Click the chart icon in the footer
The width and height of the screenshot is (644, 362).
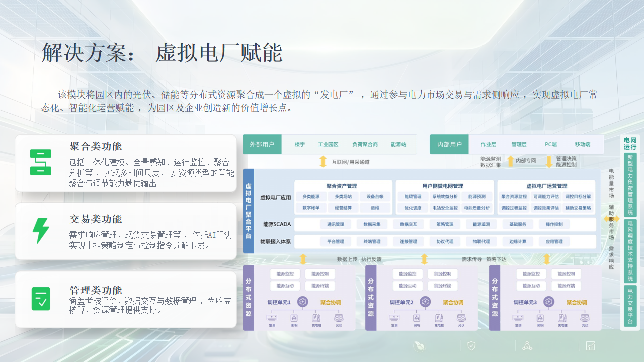point(590,346)
